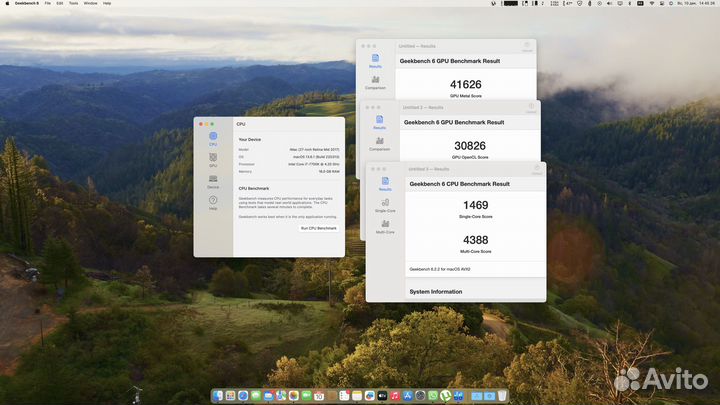Launch uTorrent from the Dock
The width and height of the screenshot is (720, 405).
(445, 395)
